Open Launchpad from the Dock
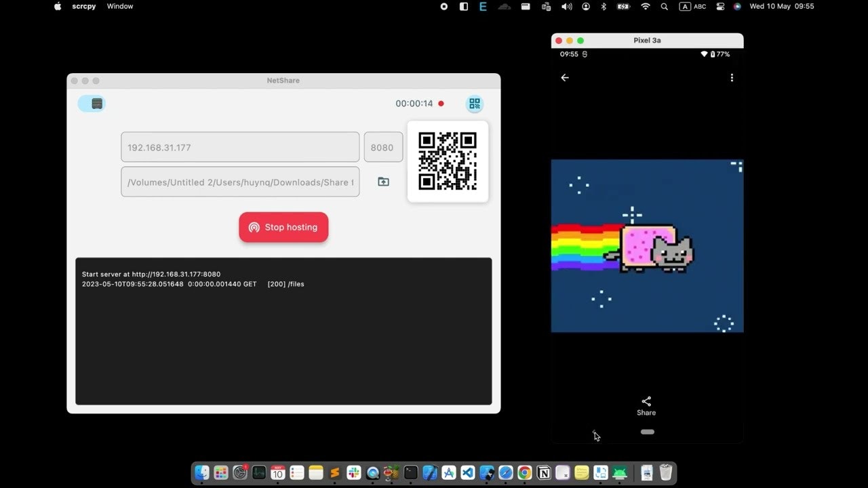The width and height of the screenshot is (868, 488). point(221,473)
